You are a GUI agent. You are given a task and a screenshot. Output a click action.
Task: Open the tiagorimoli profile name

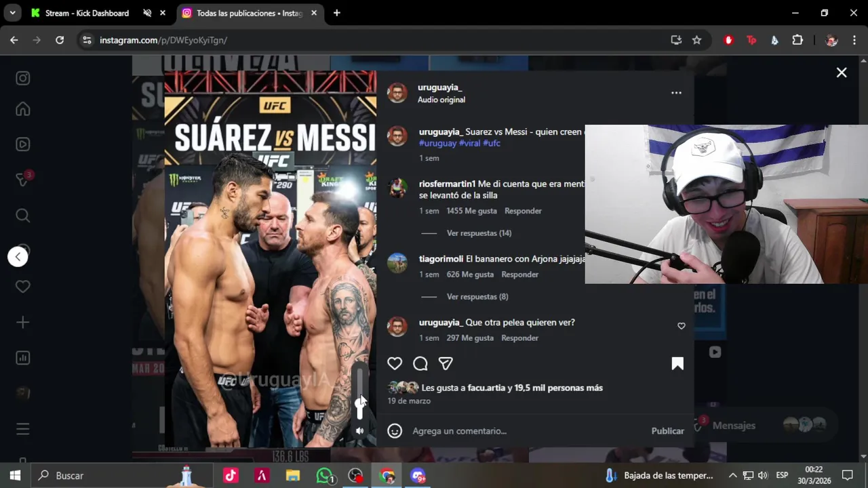click(x=441, y=259)
